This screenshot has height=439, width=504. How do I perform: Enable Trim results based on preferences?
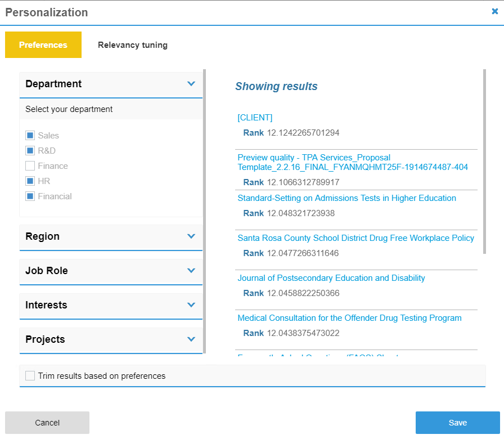click(30, 376)
